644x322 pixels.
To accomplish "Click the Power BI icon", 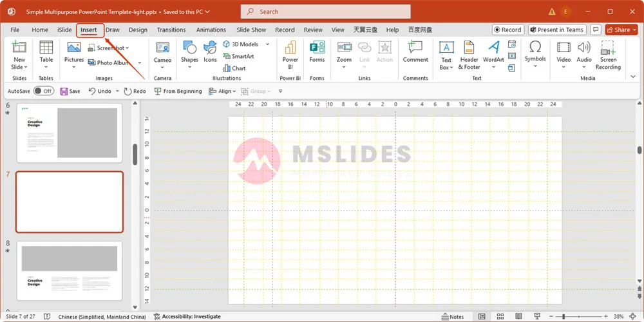I will pos(290,47).
